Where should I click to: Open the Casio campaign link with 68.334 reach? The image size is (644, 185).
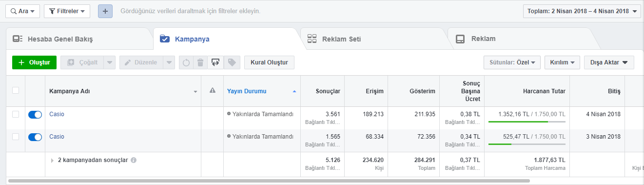(57, 137)
